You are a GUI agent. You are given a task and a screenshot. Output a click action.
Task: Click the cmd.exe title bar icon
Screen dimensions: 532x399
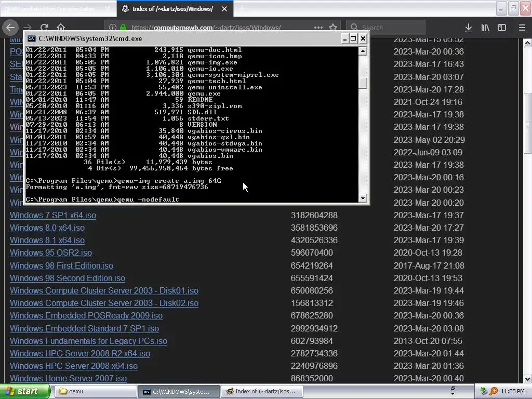tap(32, 38)
